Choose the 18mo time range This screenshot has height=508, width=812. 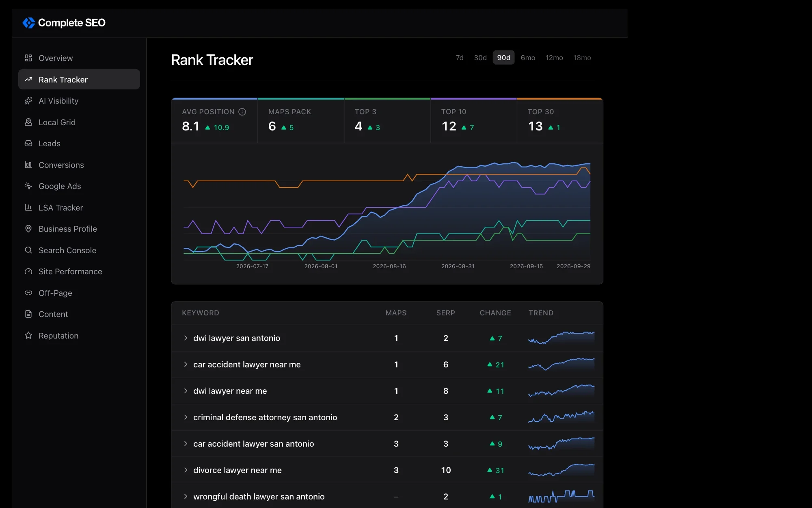[582, 58]
